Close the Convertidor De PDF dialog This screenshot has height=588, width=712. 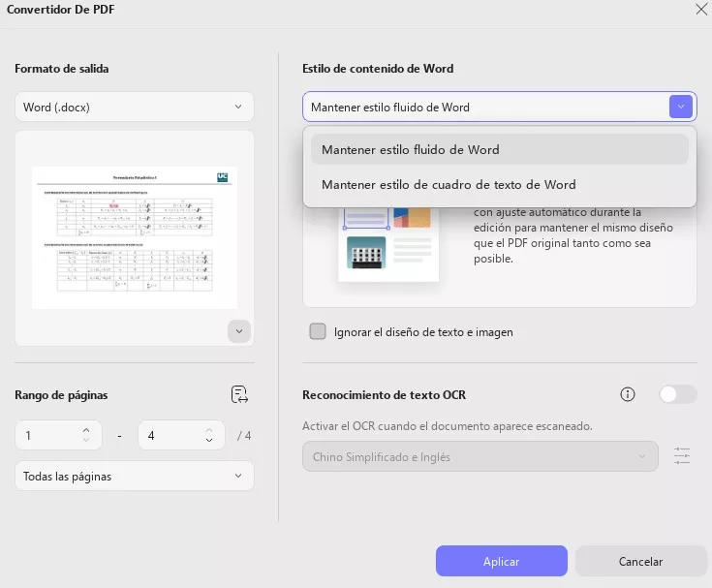pos(700,9)
